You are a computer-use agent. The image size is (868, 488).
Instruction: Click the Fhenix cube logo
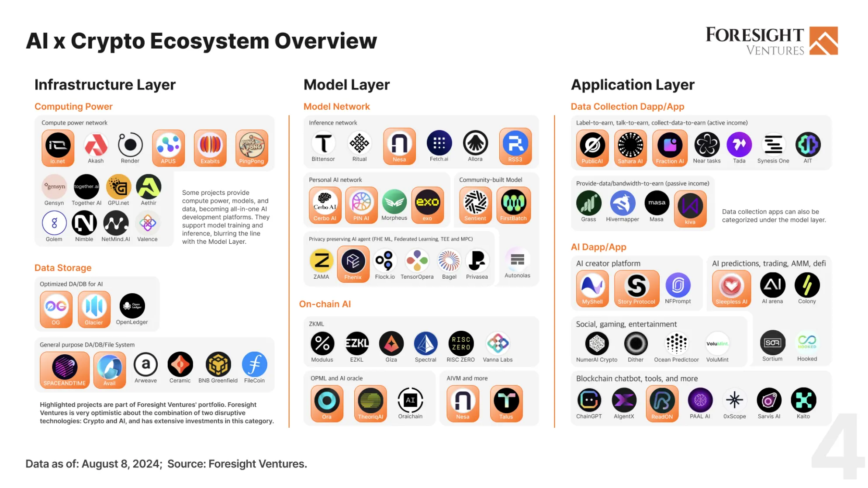coord(353,261)
